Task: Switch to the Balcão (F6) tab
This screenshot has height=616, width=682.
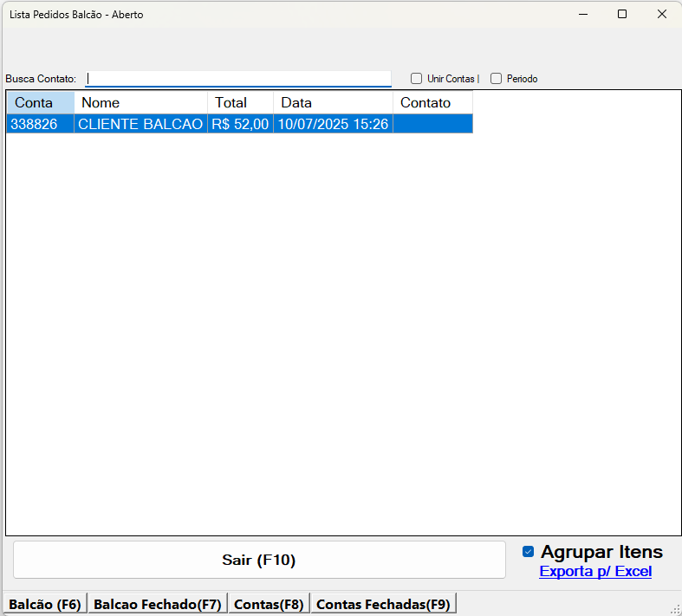Action: (45, 605)
